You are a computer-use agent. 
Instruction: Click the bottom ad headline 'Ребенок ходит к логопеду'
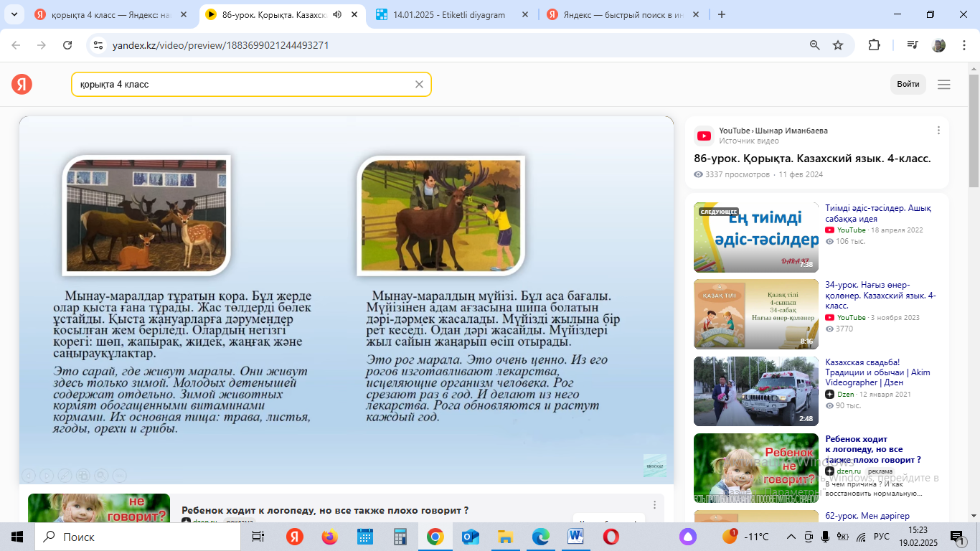pyautogui.click(x=325, y=510)
